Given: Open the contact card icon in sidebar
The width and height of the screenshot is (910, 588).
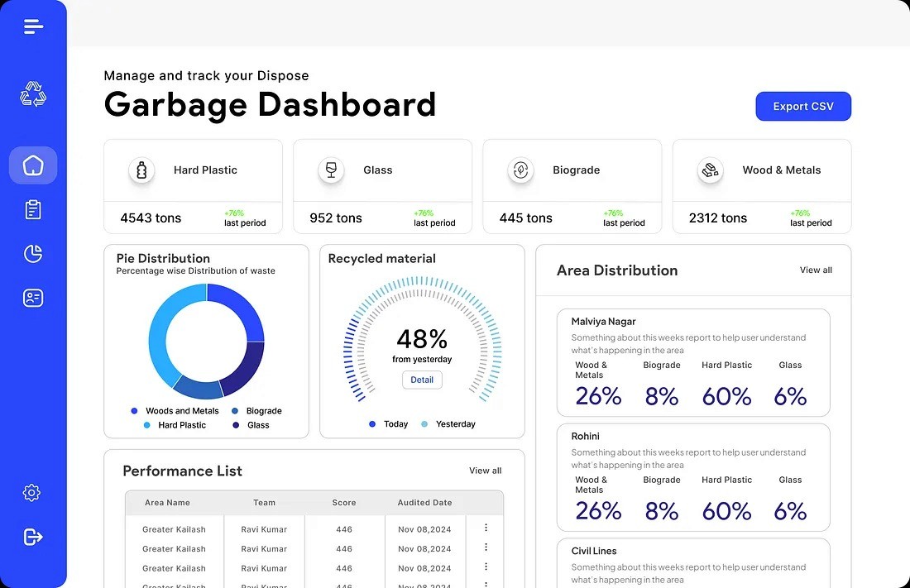Looking at the screenshot, I should click(x=33, y=298).
